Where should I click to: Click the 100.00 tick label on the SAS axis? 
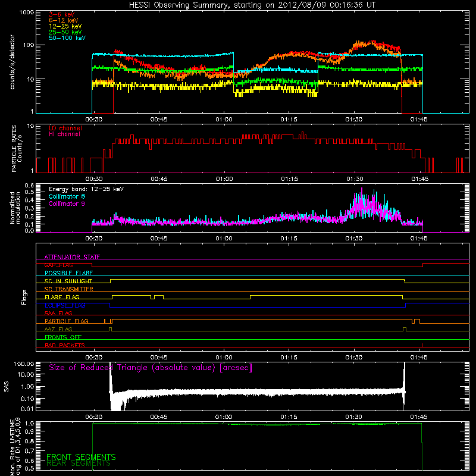pos(24,364)
